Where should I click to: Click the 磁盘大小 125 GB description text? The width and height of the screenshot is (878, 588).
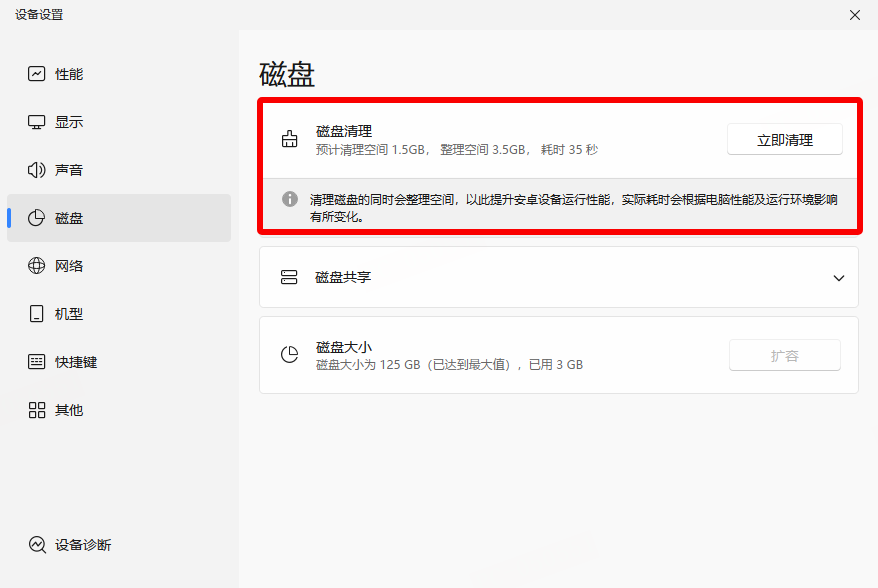(449, 365)
